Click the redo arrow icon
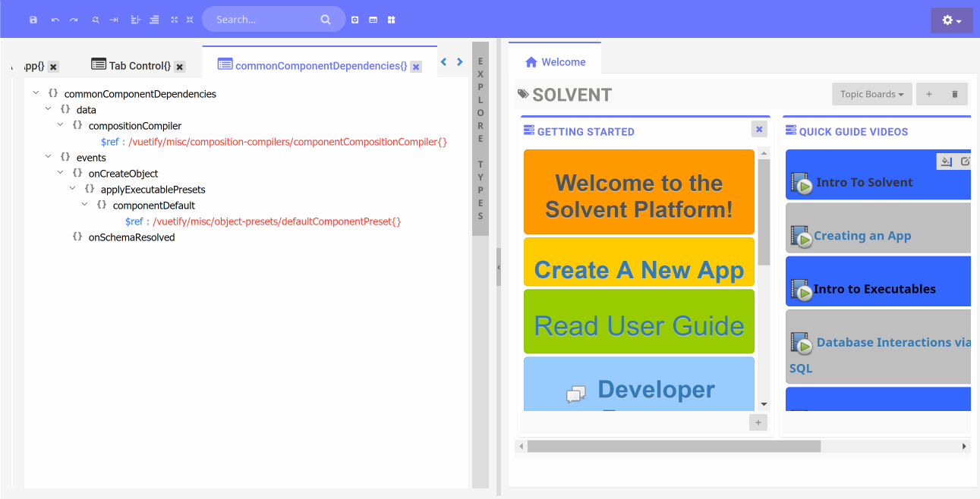The width and height of the screenshot is (980, 499). [x=74, y=20]
